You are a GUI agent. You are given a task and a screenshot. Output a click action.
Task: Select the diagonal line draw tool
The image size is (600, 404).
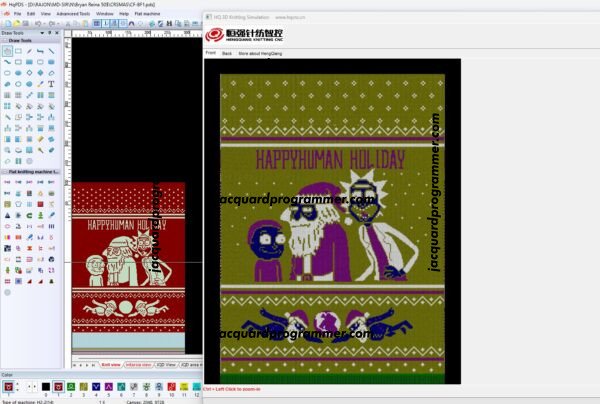51,50
